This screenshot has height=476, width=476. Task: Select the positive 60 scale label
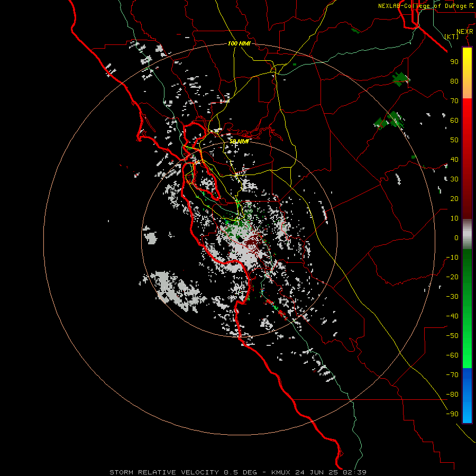pos(454,120)
